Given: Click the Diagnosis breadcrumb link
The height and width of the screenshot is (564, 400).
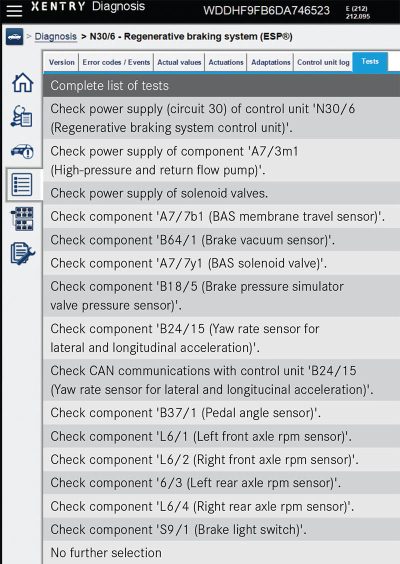Looking at the screenshot, I should 56,36.
